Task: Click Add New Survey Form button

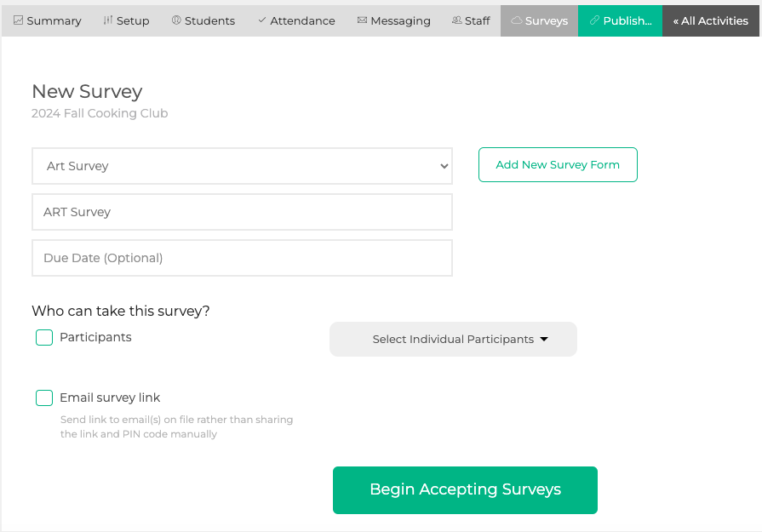Action: [x=558, y=164]
